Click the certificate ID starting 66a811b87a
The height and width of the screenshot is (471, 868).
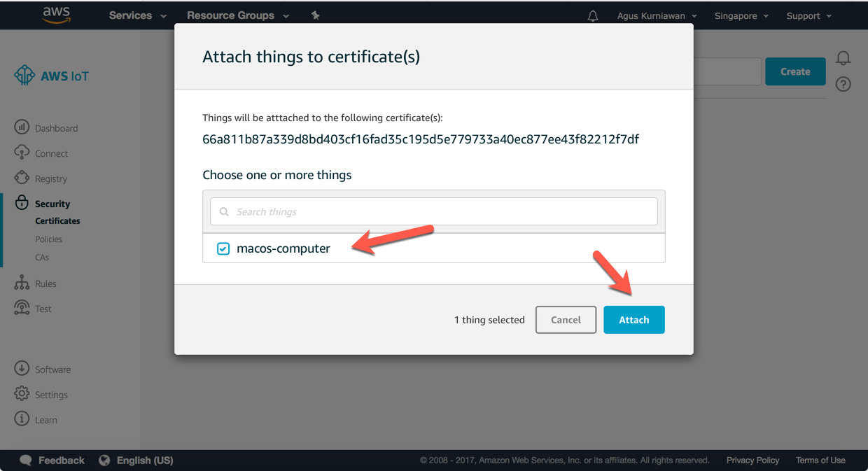coord(421,139)
